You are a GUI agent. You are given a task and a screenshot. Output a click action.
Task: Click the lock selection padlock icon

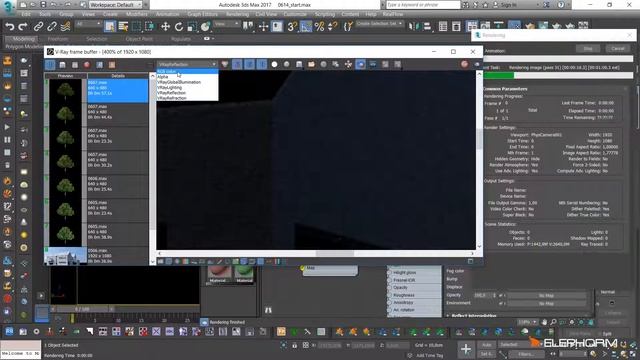pyautogui.click(x=294, y=345)
